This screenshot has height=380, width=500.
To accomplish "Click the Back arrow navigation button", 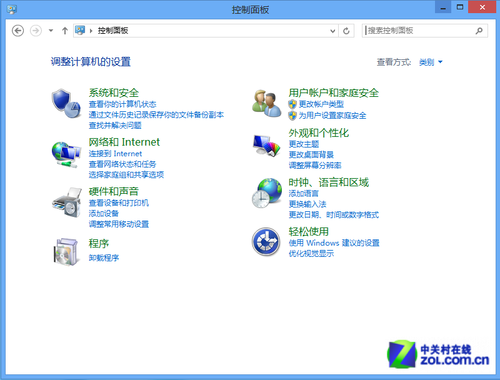I will [18, 31].
